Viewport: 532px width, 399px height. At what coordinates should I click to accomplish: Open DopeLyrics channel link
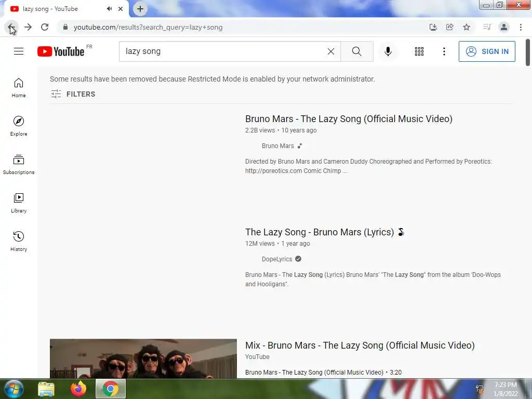coord(277,259)
